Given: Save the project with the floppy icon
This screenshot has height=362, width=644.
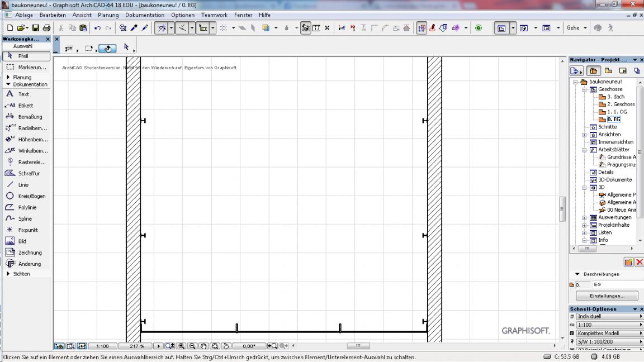Looking at the screenshot, I should pyautogui.click(x=36, y=28).
